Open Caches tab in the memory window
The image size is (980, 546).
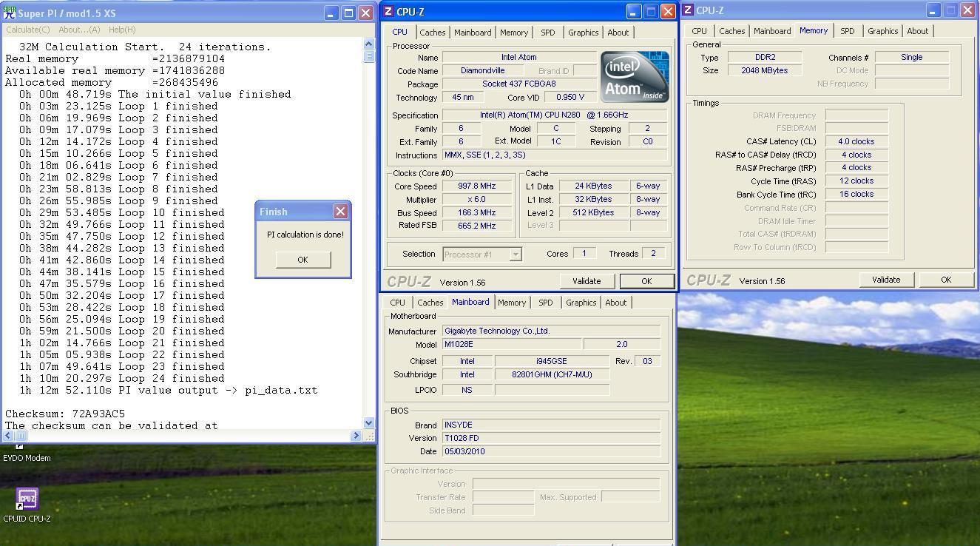(731, 31)
